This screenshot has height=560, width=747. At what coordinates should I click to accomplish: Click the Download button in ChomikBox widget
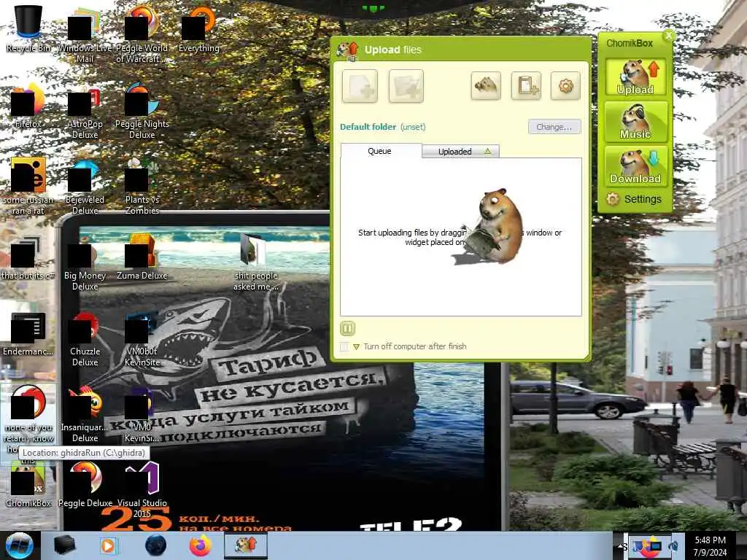point(635,166)
